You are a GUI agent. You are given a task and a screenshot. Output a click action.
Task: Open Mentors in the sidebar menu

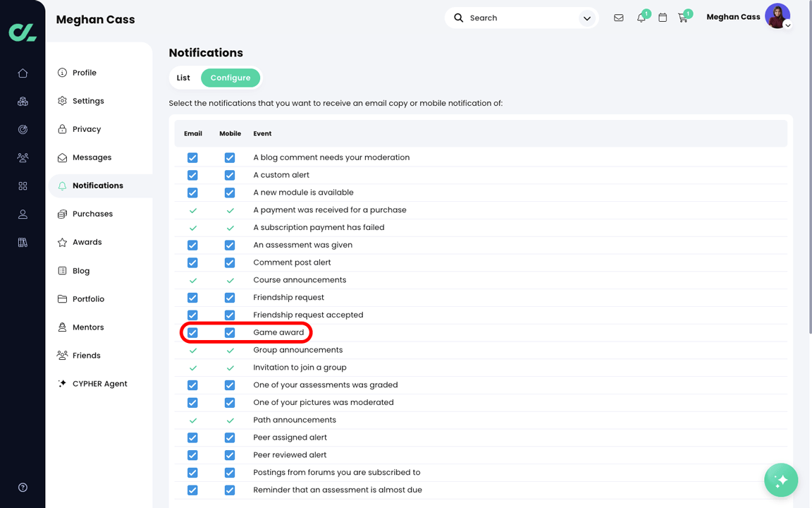click(88, 327)
